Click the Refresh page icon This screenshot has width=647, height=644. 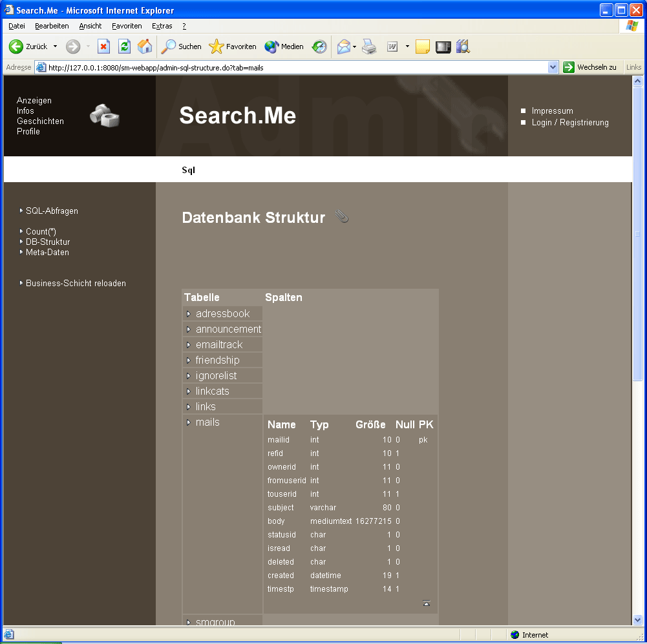coord(124,47)
